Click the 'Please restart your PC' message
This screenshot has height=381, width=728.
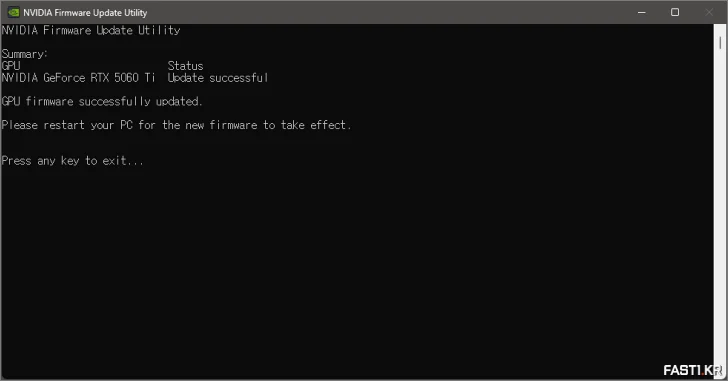point(176,125)
